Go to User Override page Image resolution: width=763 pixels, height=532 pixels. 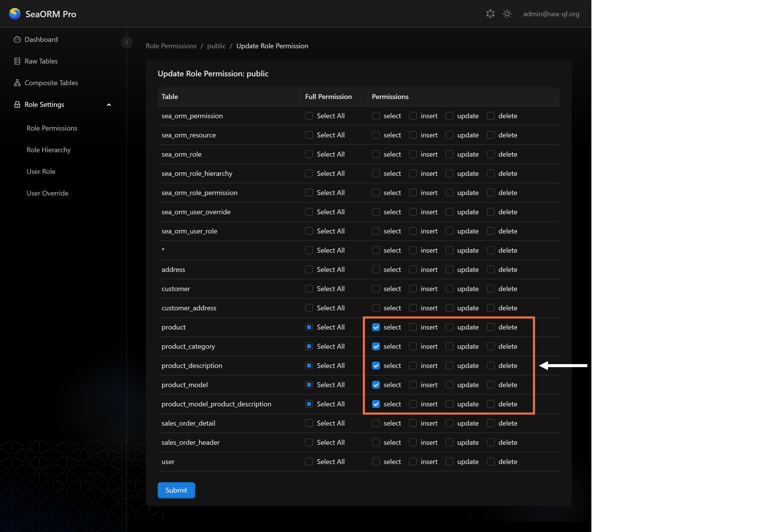(48, 193)
